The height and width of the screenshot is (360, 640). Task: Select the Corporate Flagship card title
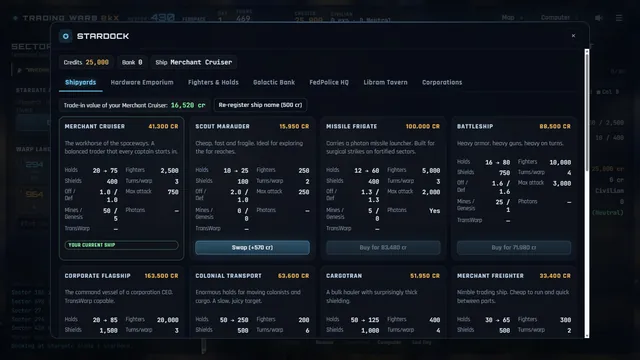(x=98, y=276)
